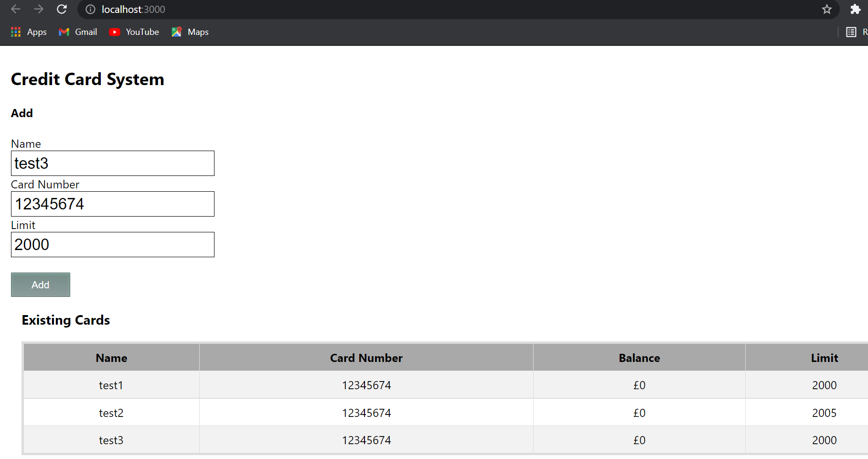Click the Limit field label above input

point(23,225)
